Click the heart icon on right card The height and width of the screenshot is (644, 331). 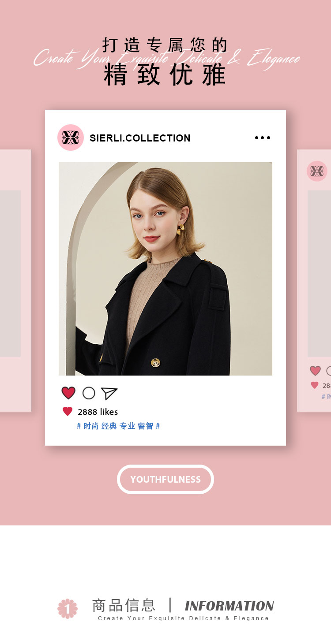pos(315,371)
